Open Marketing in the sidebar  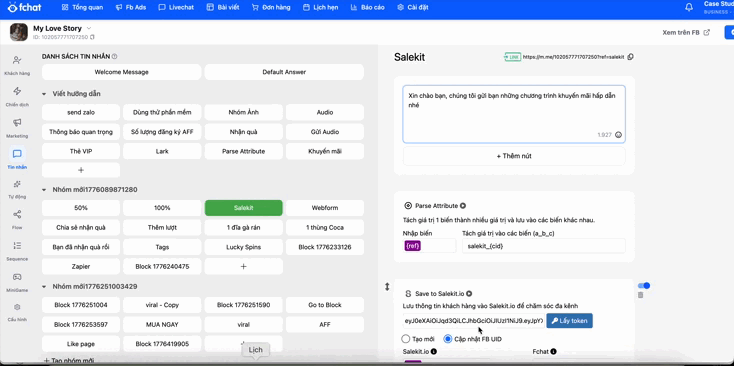pos(17,127)
